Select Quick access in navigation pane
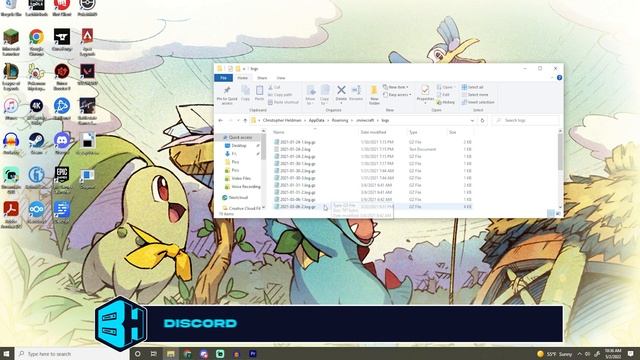Viewport: 640px width, 360px height. [x=240, y=138]
